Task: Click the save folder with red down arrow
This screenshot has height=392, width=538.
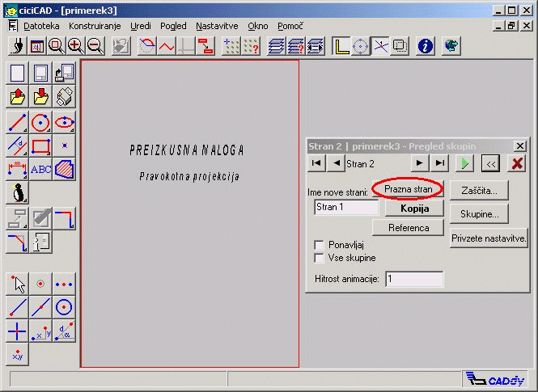Action: pyautogui.click(x=40, y=96)
